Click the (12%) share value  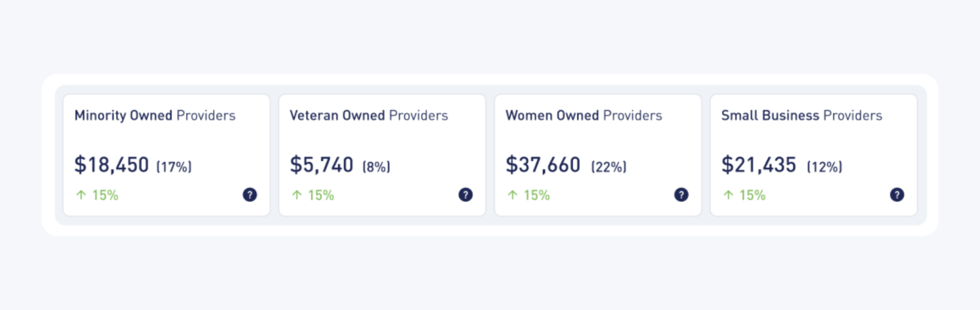pos(824,167)
